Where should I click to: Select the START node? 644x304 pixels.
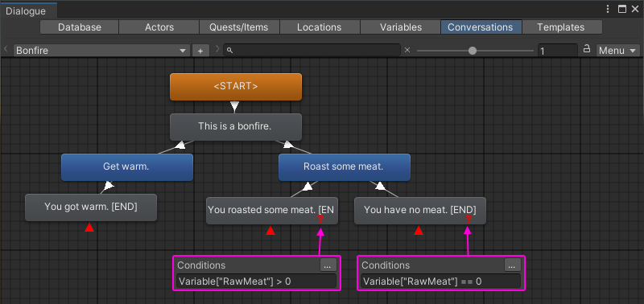click(x=236, y=87)
